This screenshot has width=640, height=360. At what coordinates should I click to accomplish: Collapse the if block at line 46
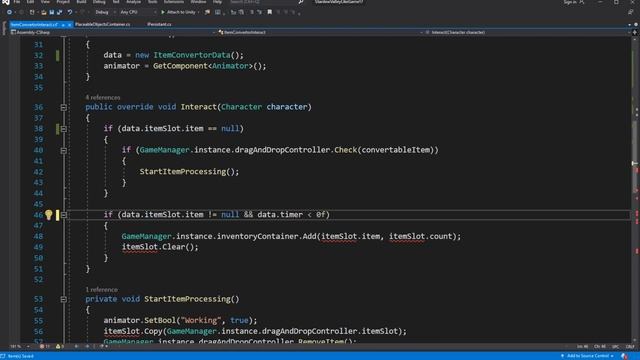[x=64, y=215]
